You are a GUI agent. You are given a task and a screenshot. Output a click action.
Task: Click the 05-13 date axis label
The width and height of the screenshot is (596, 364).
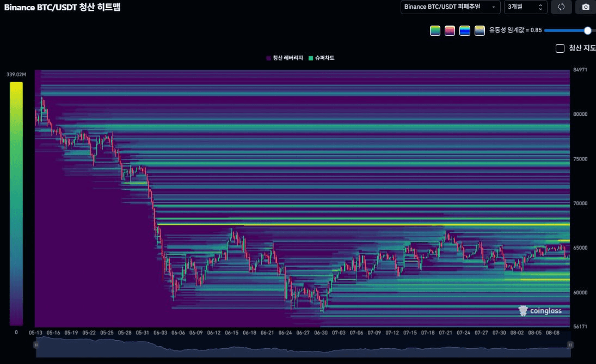point(36,332)
